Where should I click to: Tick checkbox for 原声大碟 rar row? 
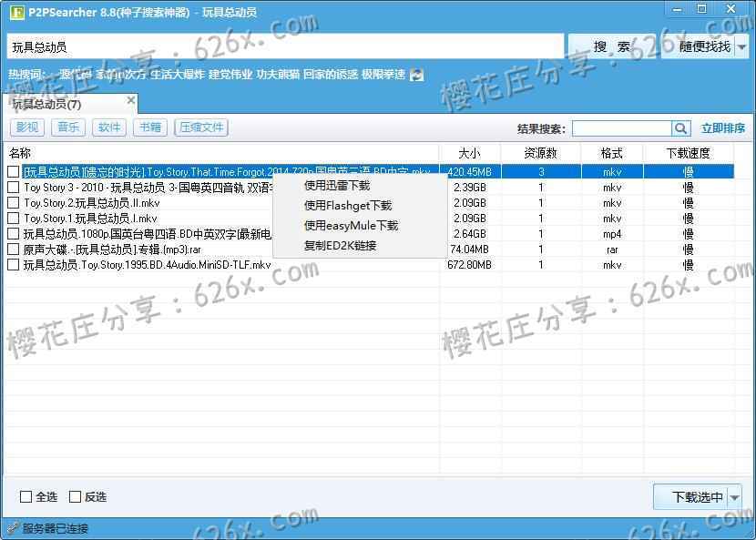click(14, 250)
